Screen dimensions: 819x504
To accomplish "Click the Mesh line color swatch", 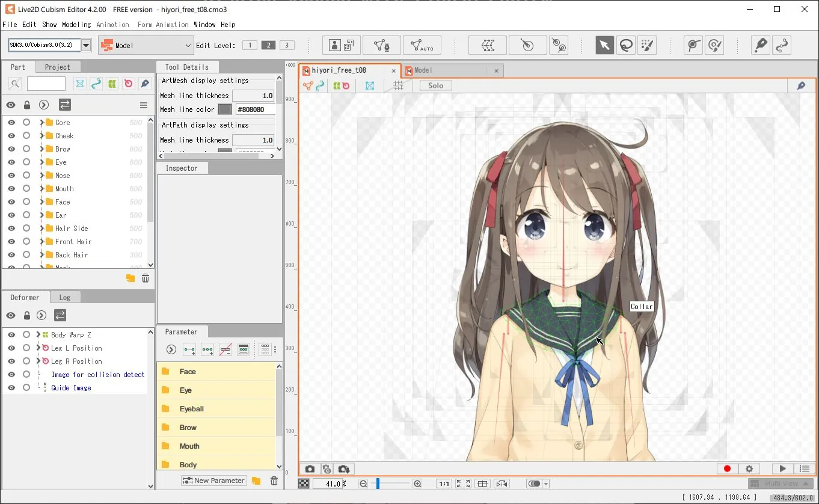I will pos(224,109).
